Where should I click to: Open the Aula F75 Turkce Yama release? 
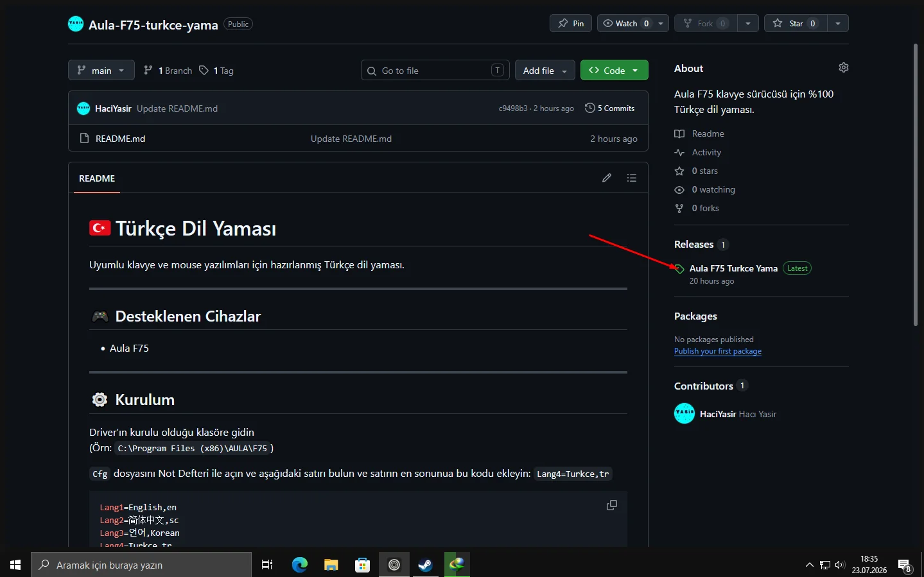coord(733,268)
